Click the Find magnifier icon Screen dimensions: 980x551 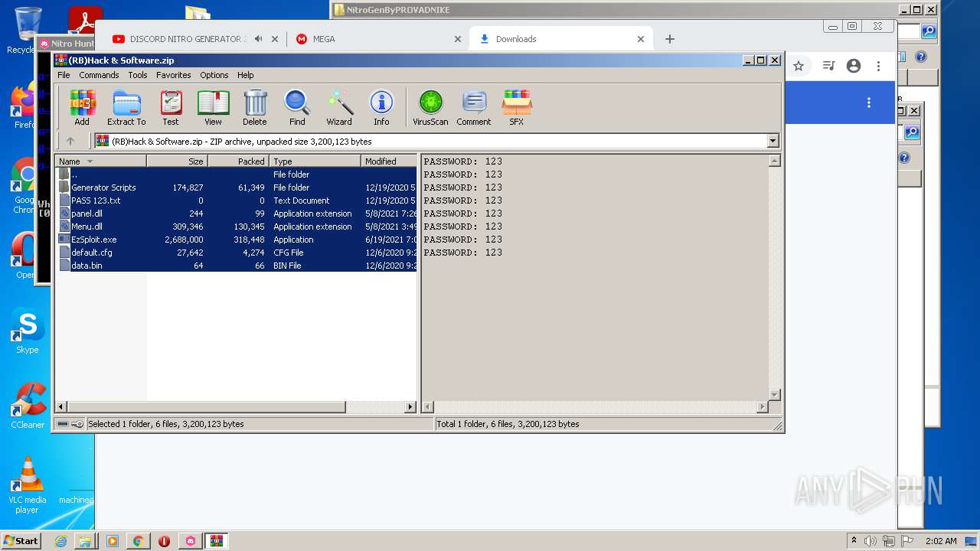click(x=297, y=108)
